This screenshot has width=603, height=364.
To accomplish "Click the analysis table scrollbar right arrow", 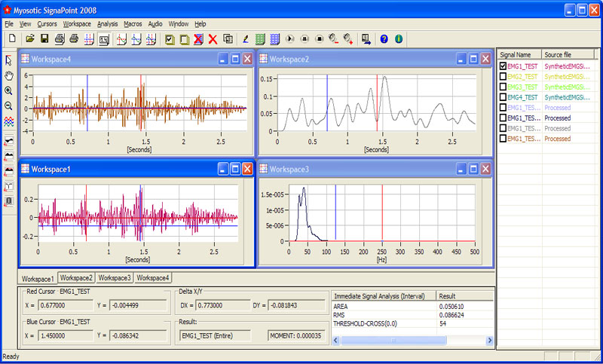I will 489,340.
